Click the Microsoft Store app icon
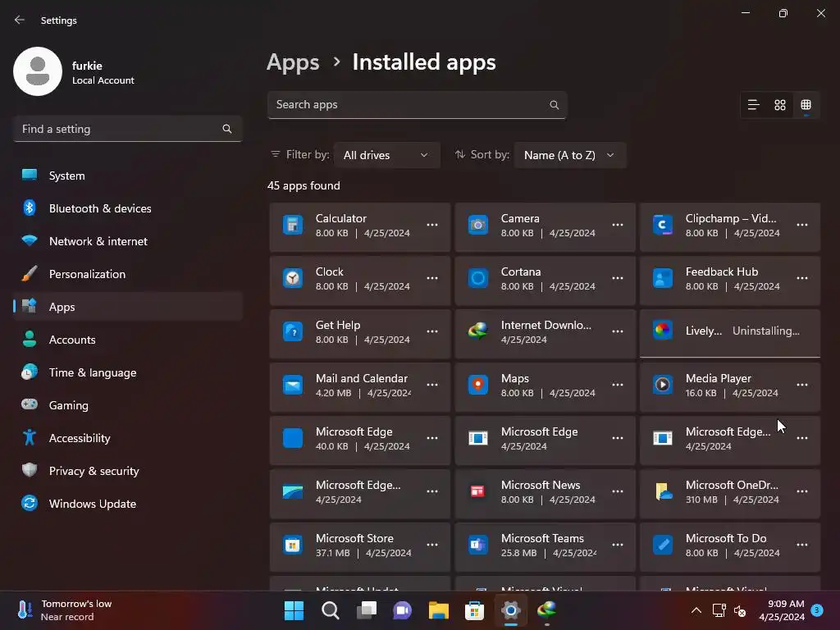840x630 pixels. coord(293,545)
